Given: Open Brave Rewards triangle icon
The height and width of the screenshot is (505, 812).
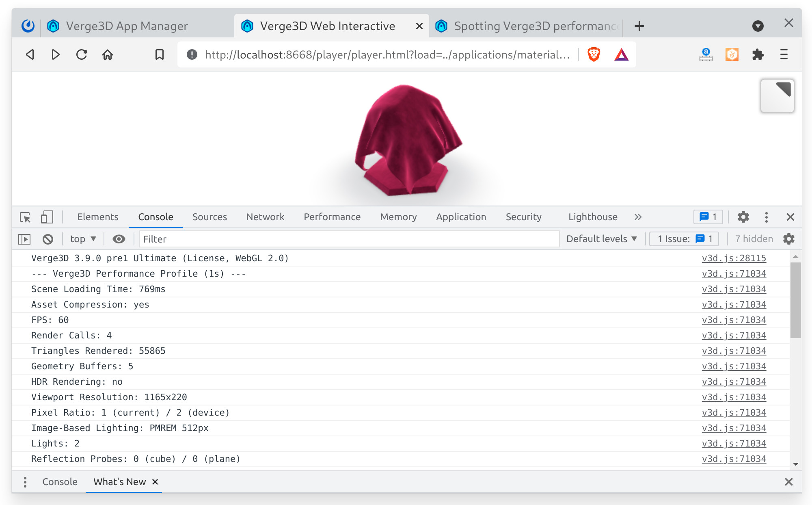Looking at the screenshot, I should (621, 54).
